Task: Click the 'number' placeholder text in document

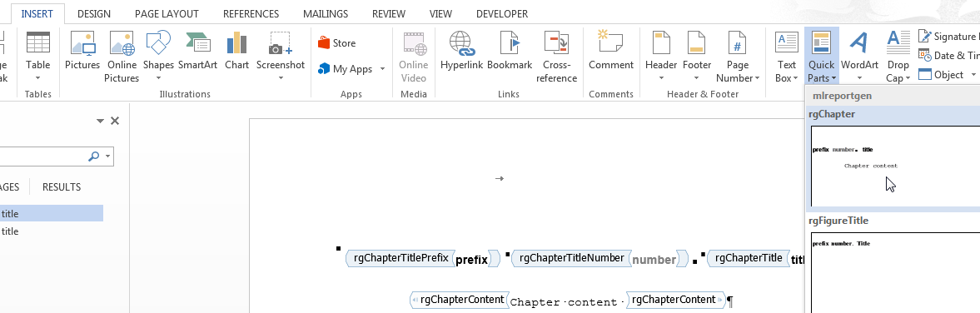Action: (x=654, y=260)
